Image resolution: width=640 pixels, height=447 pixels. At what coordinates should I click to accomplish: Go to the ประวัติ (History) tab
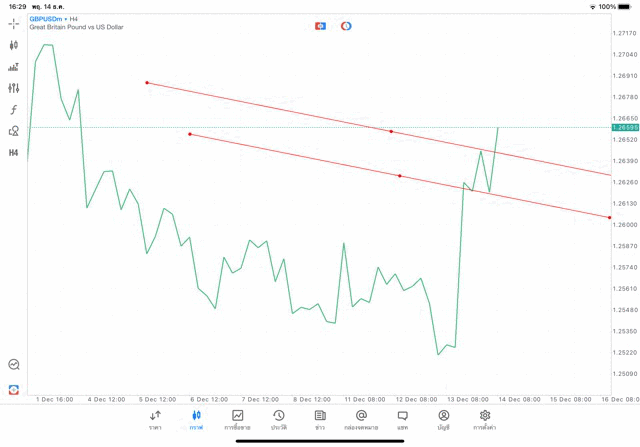pos(279,419)
